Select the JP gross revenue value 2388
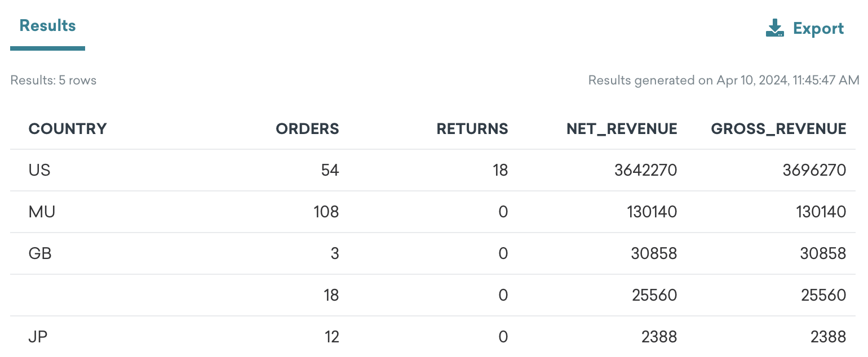Screen dimensions: 868x357 pos(828,337)
